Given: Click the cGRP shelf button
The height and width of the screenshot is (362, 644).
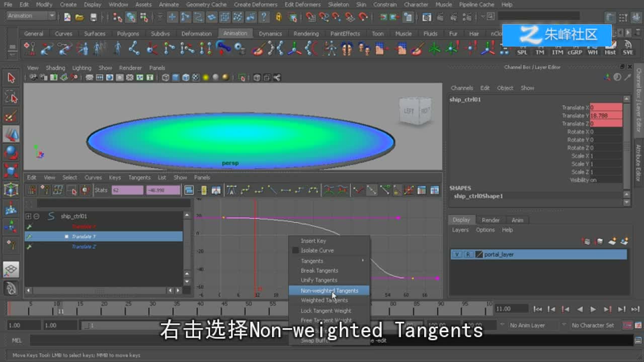Looking at the screenshot, I should 575,49.
